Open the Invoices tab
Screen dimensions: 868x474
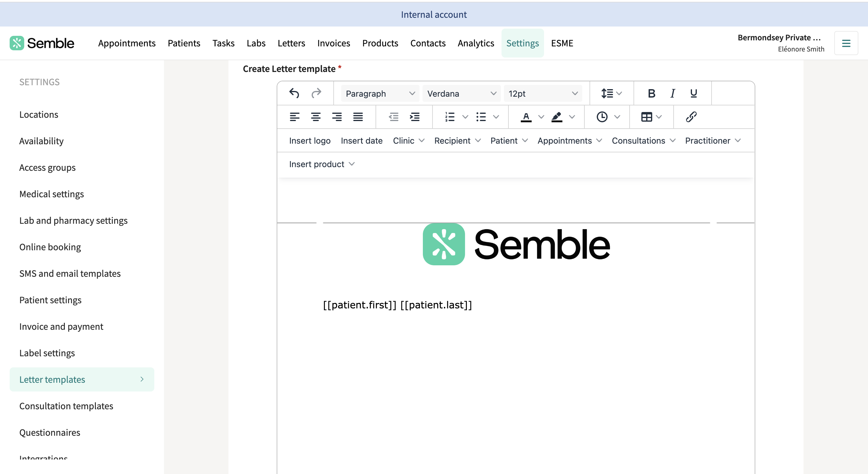point(334,43)
